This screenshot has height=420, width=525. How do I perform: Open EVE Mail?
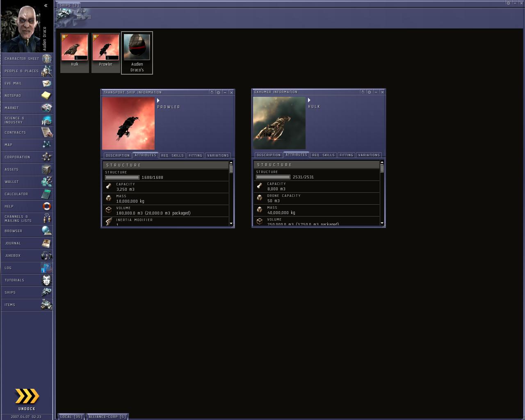(x=27, y=83)
